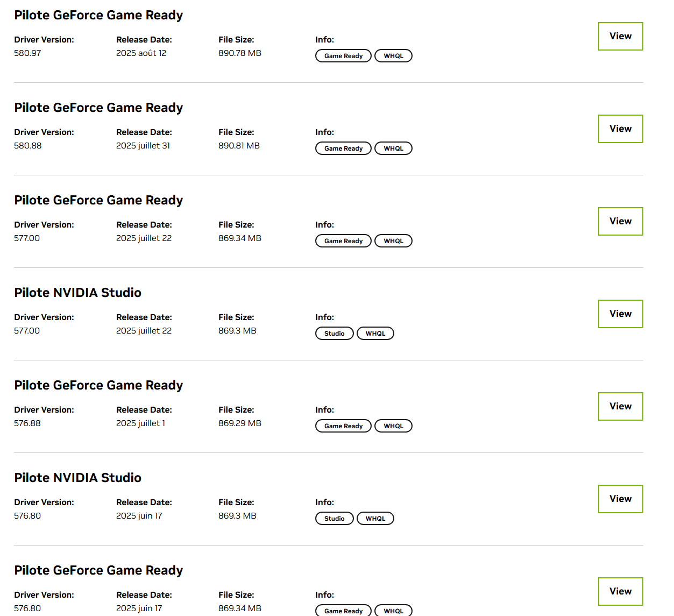The image size is (674, 616).
Task: Click WHQL badge next to Studio 577.00
Action: pyautogui.click(x=375, y=334)
